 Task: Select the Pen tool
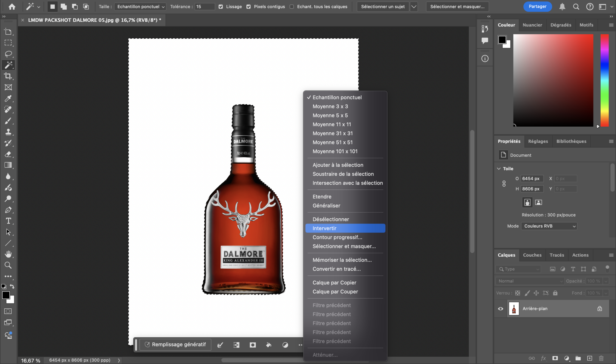pos(8,210)
